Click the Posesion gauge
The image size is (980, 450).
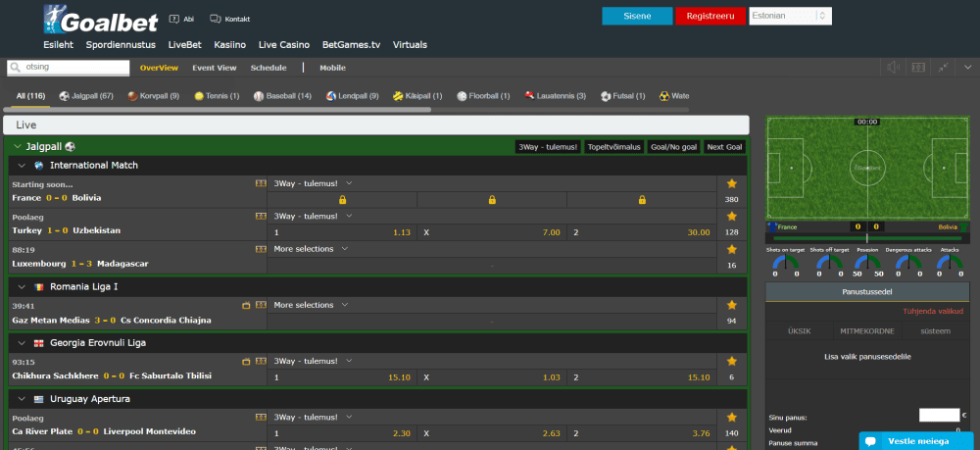[867, 263]
